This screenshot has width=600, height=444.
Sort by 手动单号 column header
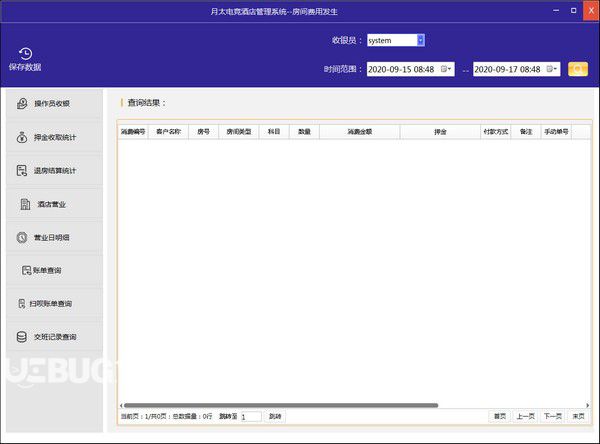(556, 132)
